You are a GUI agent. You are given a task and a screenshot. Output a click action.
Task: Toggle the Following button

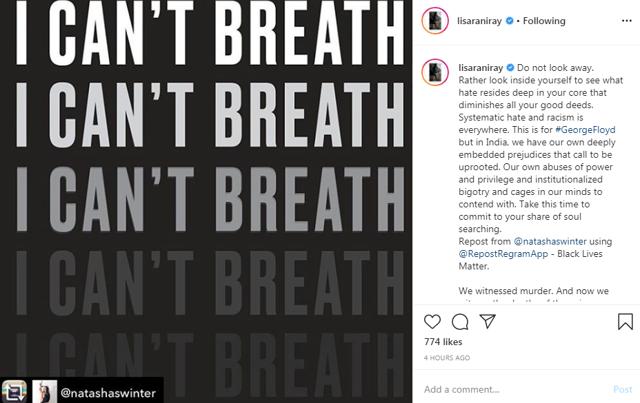click(x=544, y=21)
